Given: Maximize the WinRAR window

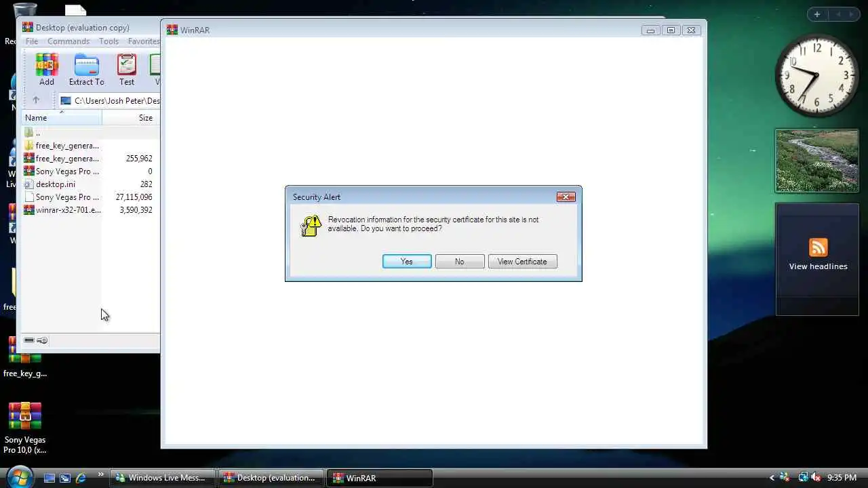Looking at the screenshot, I should click(x=671, y=30).
